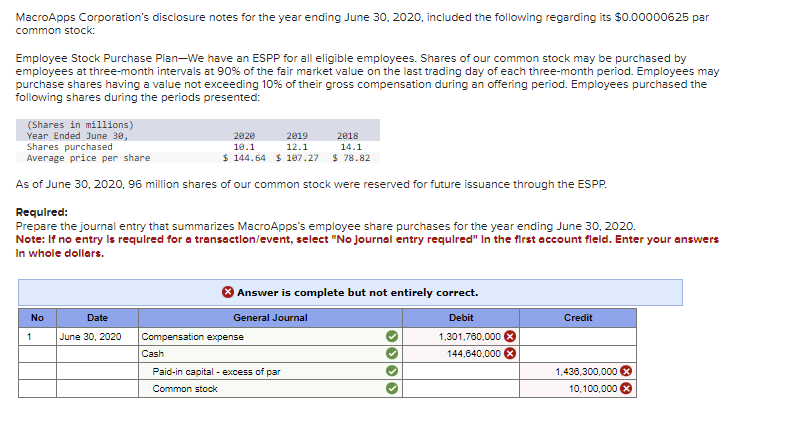Click average price $ 107.27

297,158
